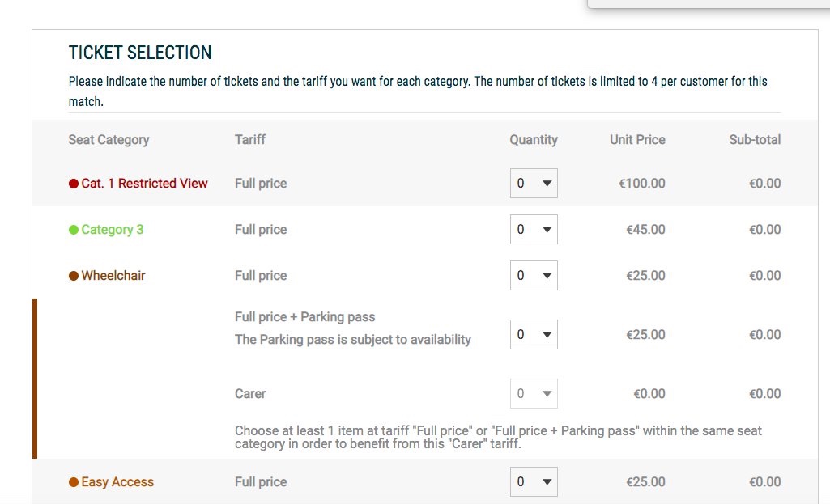
Task: Open quantity dropdown for Easy Access
Action: pos(534,482)
